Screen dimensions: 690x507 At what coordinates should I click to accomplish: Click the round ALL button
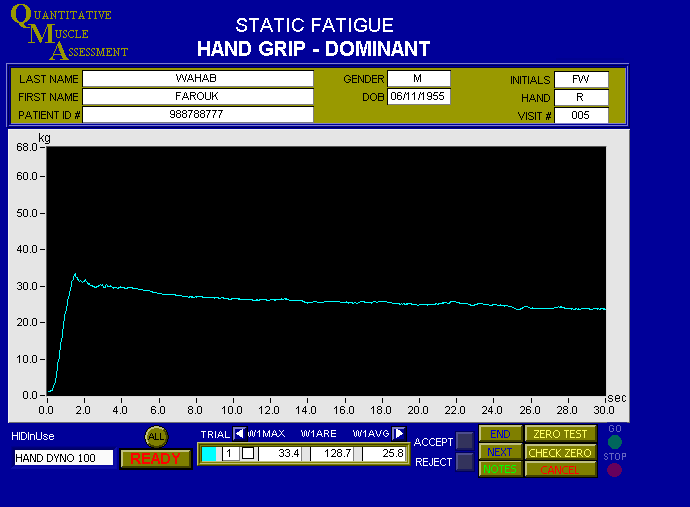(x=157, y=436)
